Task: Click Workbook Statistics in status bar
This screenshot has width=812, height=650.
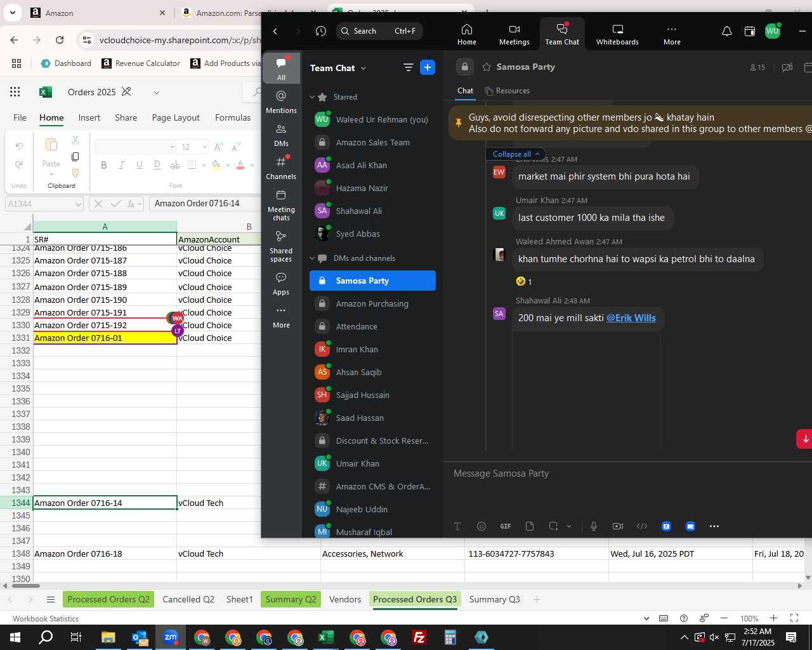Action: click(46, 618)
